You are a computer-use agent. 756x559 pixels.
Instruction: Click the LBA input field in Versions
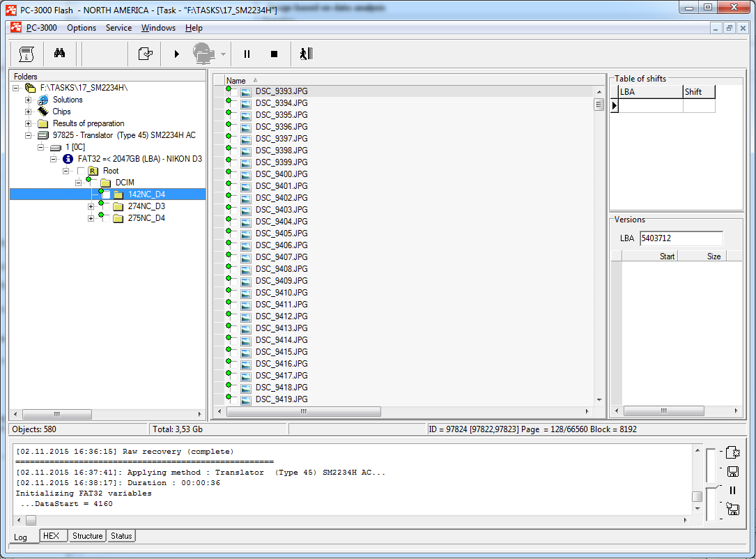pos(681,238)
